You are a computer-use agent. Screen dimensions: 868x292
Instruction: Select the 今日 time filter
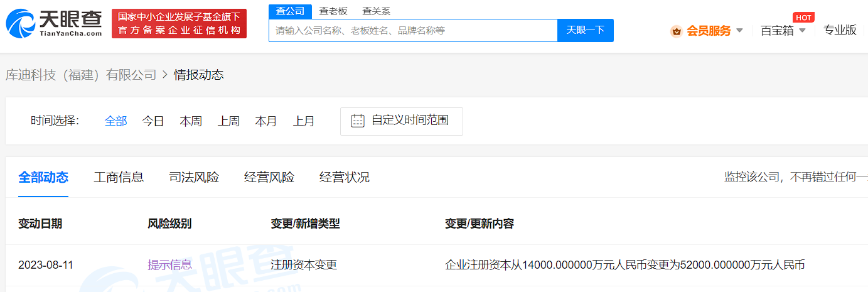coord(153,121)
